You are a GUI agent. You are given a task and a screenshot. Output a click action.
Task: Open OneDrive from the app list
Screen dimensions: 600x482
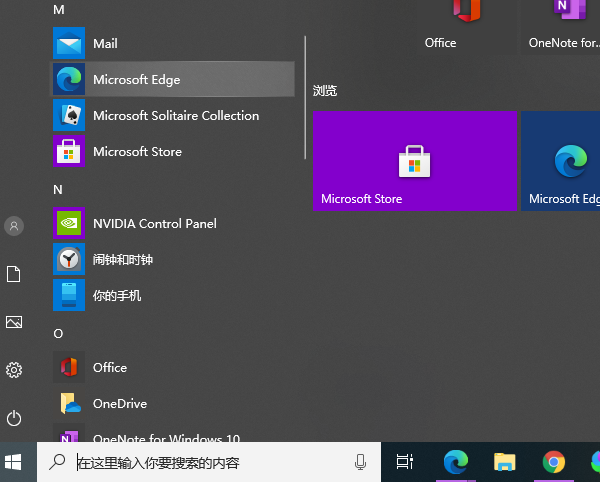coord(119,404)
